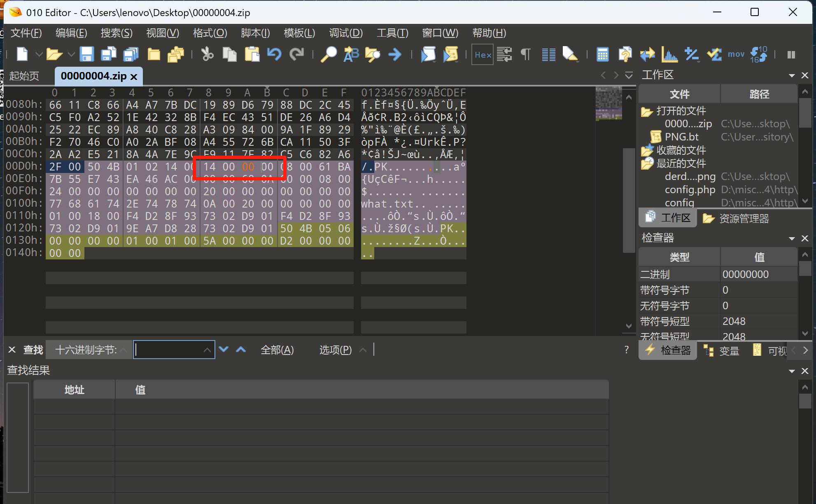Click the Run Script icon

coord(428,54)
